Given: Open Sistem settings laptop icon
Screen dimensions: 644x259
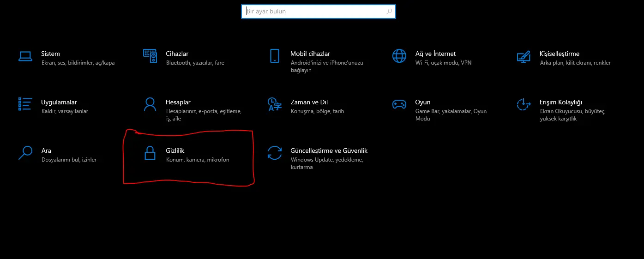Looking at the screenshot, I should coord(25,56).
